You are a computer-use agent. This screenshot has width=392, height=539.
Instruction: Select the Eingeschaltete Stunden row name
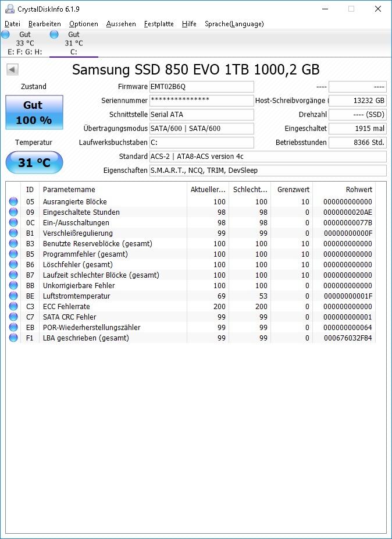pos(81,212)
